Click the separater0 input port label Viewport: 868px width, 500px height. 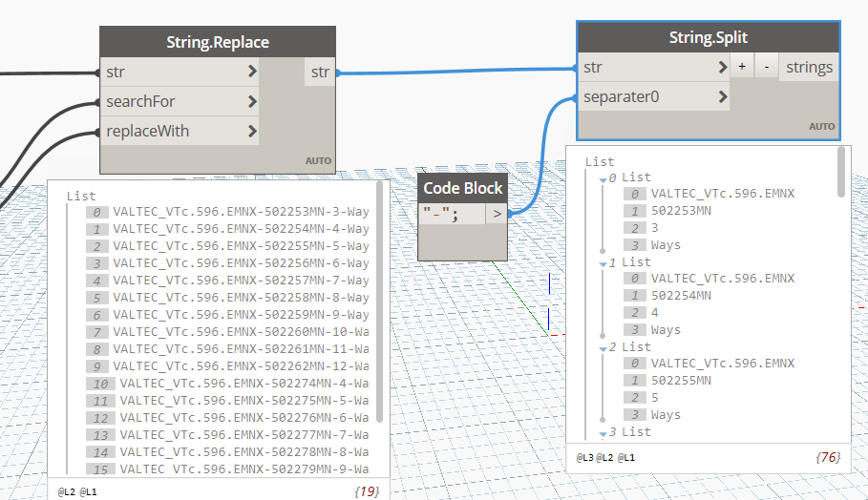[x=621, y=96]
